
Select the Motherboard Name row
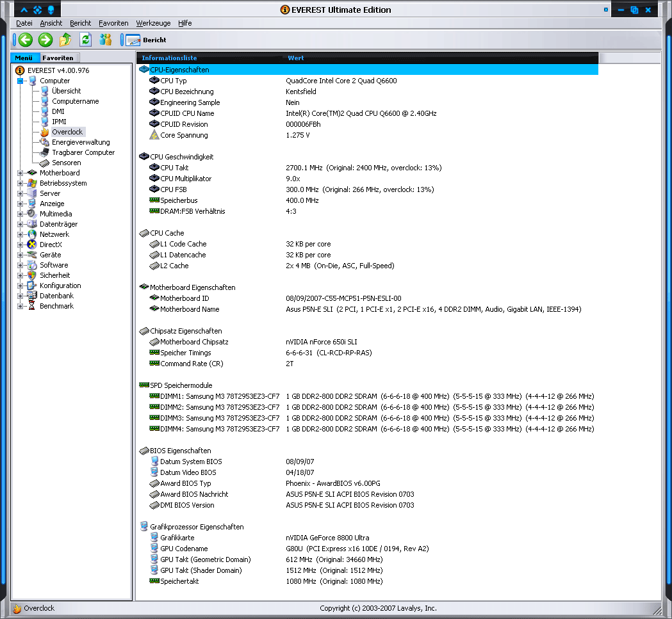[x=368, y=309]
